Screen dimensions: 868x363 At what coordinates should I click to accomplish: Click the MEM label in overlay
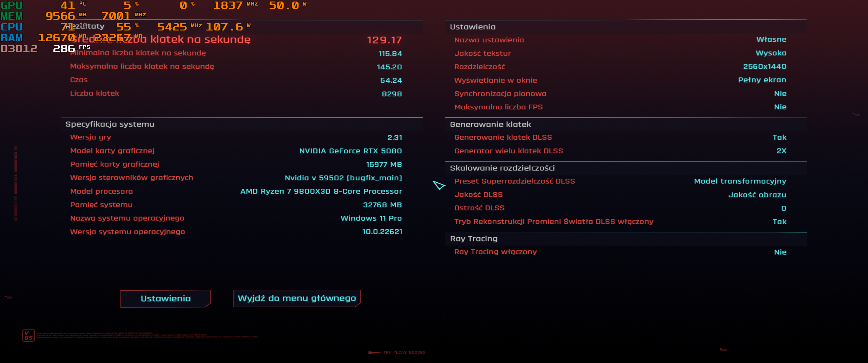[11, 16]
